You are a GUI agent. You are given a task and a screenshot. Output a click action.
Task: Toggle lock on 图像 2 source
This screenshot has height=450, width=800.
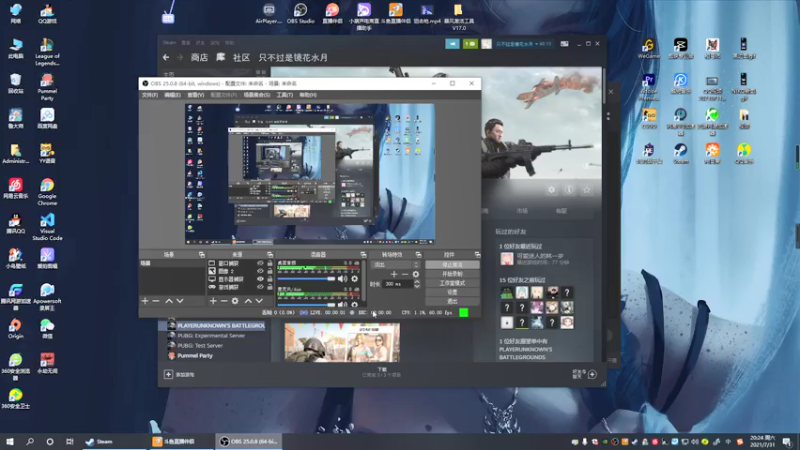coord(269,271)
